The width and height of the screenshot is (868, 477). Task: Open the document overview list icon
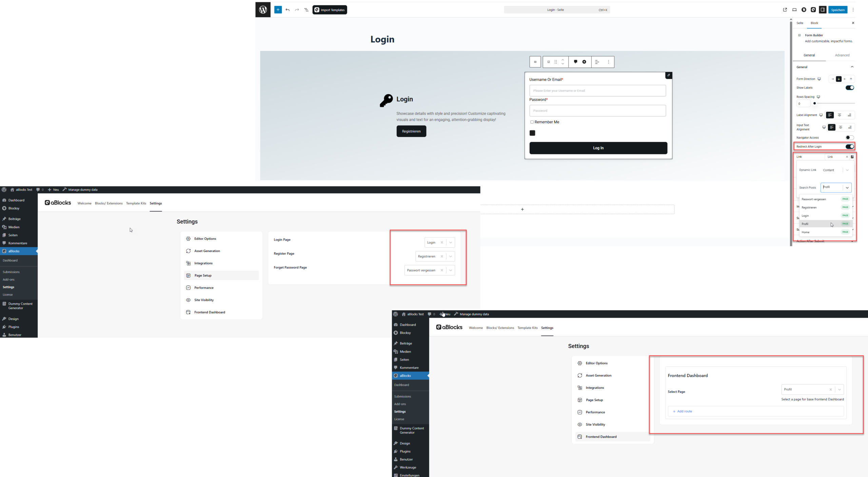(x=306, y=10)
